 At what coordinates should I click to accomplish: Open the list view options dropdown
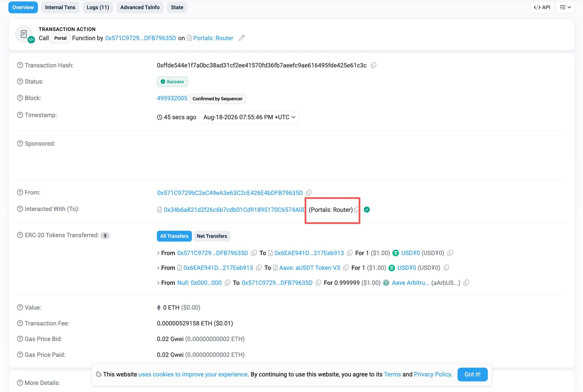point(565,7)
